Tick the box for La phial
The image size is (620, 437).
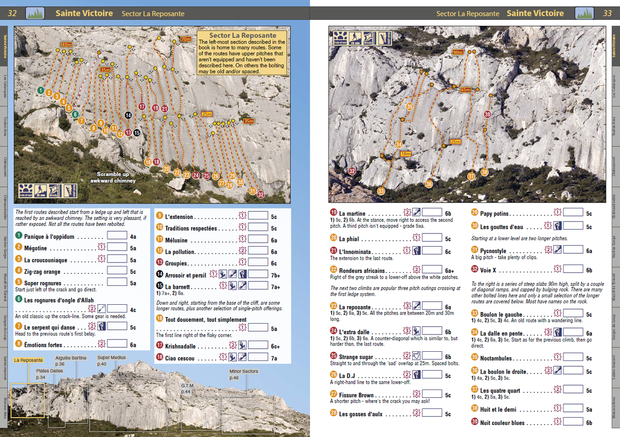click(x=432, y=238)
